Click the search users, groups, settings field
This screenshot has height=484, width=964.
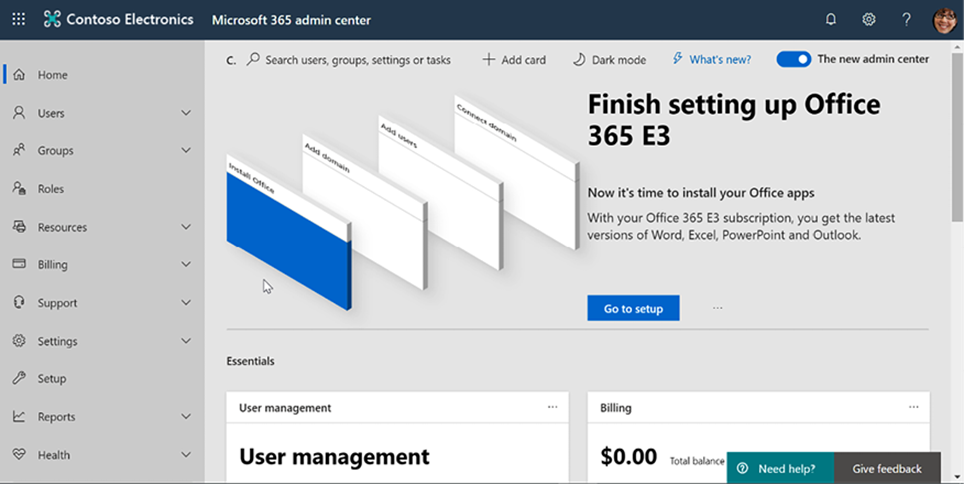click(349, 60)
